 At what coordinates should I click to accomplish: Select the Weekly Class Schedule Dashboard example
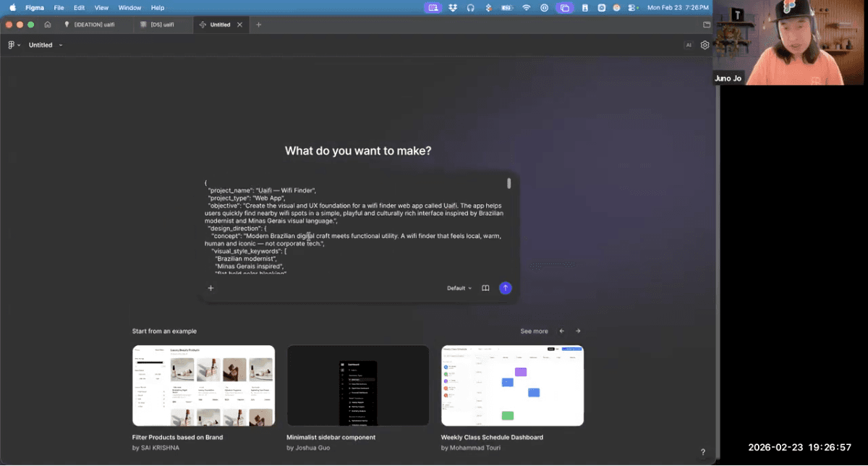click(512, 386)
